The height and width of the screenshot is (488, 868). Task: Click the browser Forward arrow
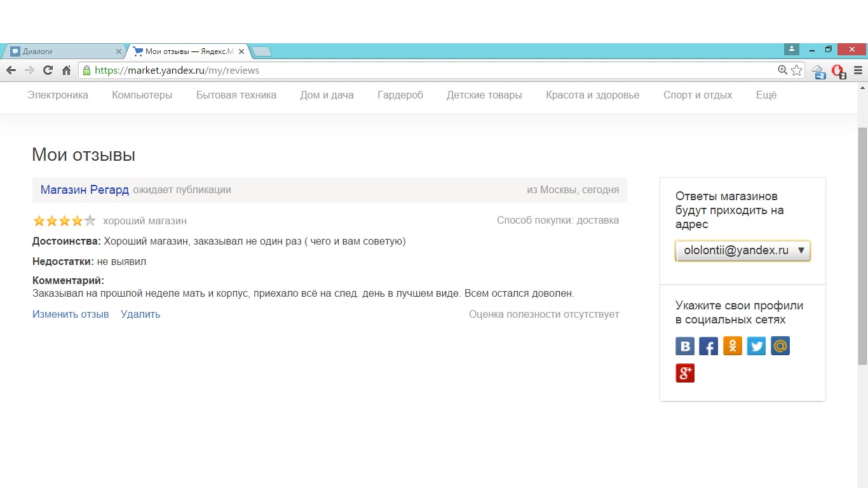click(29, 71)
